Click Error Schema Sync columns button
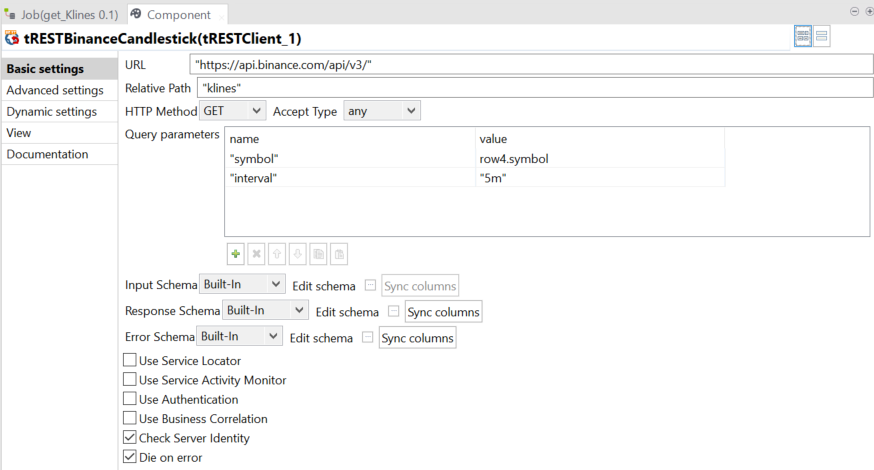874x470 pixels. click(x=417, y=338)
